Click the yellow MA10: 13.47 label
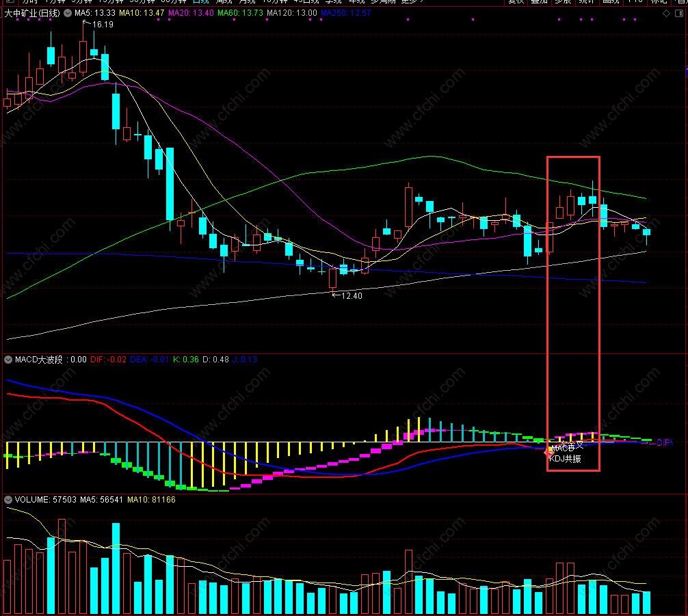This screenshot has height=616, width=688. [142, 13]
